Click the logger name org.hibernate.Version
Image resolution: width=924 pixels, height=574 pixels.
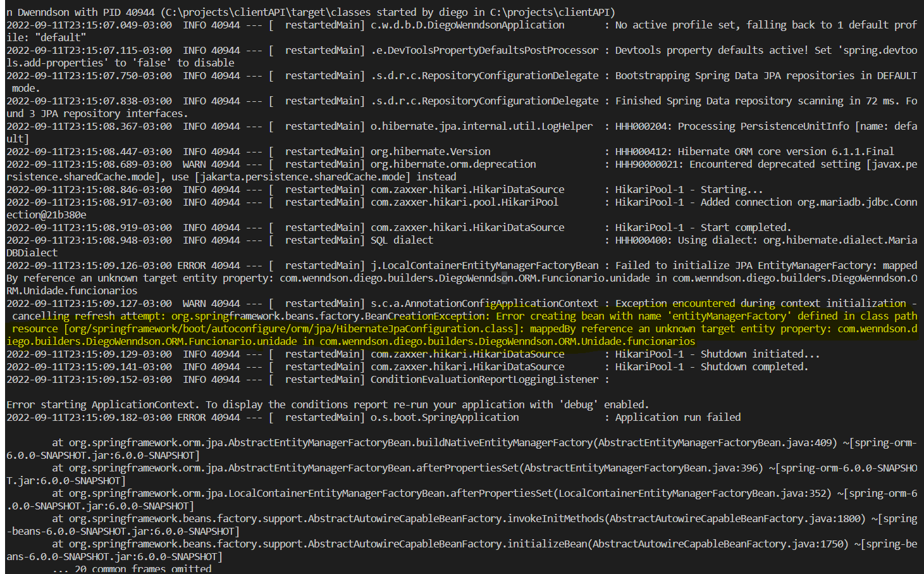(431, 151)
